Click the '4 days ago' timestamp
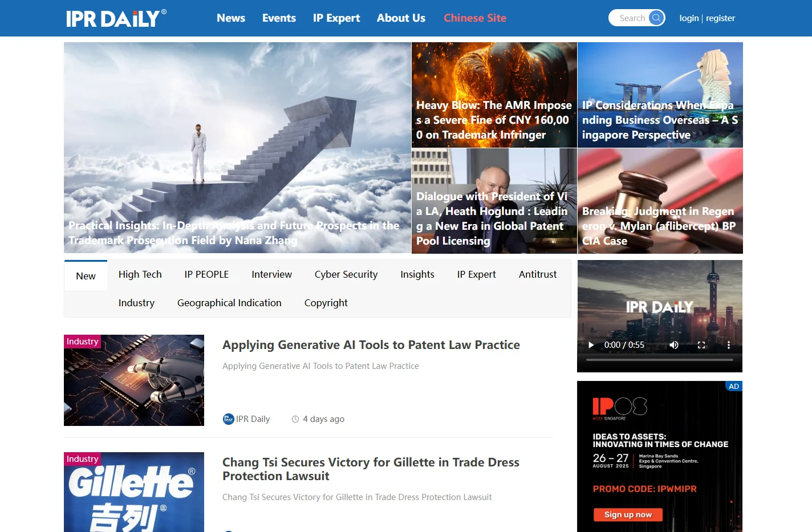Image resolution: width=812 pixels, height=532 pixels. pos(323,419)
